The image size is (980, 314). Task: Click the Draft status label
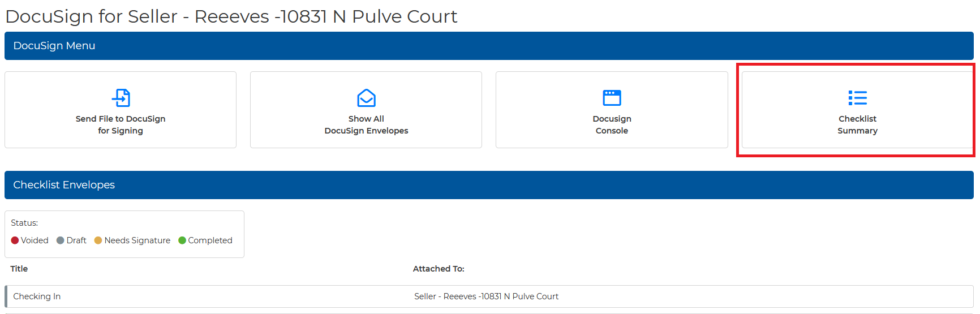pyautogui.click(x=76, y=240)
